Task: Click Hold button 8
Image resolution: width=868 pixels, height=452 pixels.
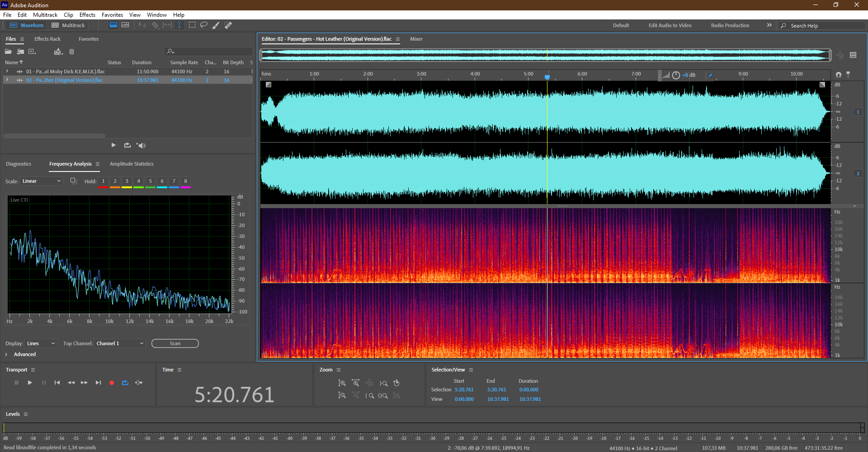Action: pos(185,181)
